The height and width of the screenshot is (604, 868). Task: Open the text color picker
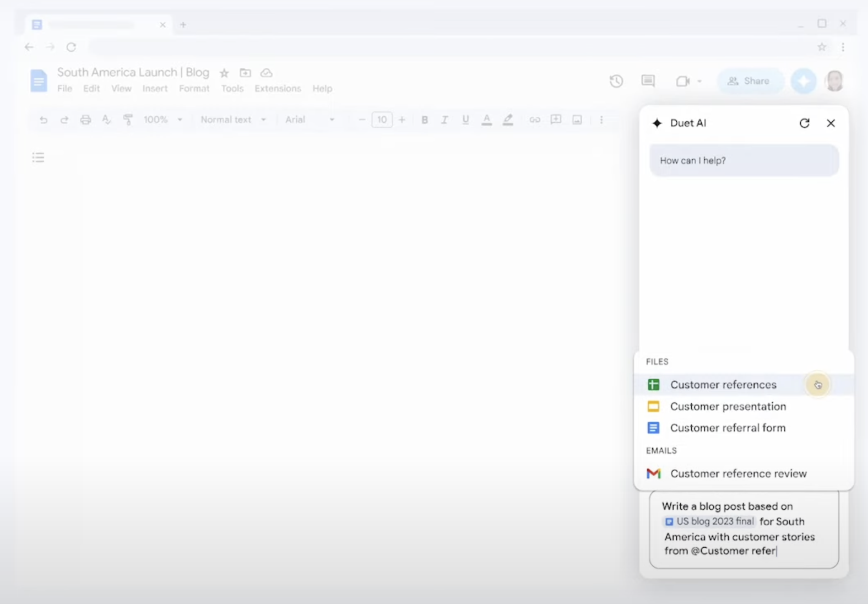[x=486, y=120]
